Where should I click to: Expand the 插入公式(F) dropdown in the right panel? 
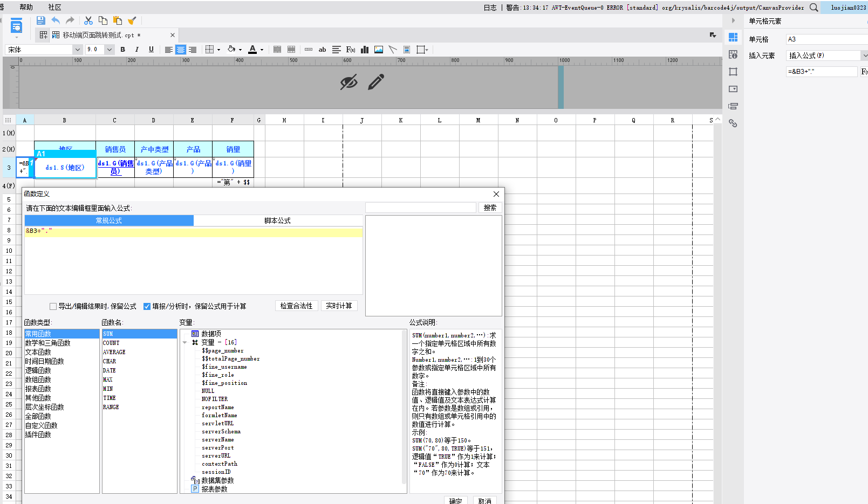(864, 56)
